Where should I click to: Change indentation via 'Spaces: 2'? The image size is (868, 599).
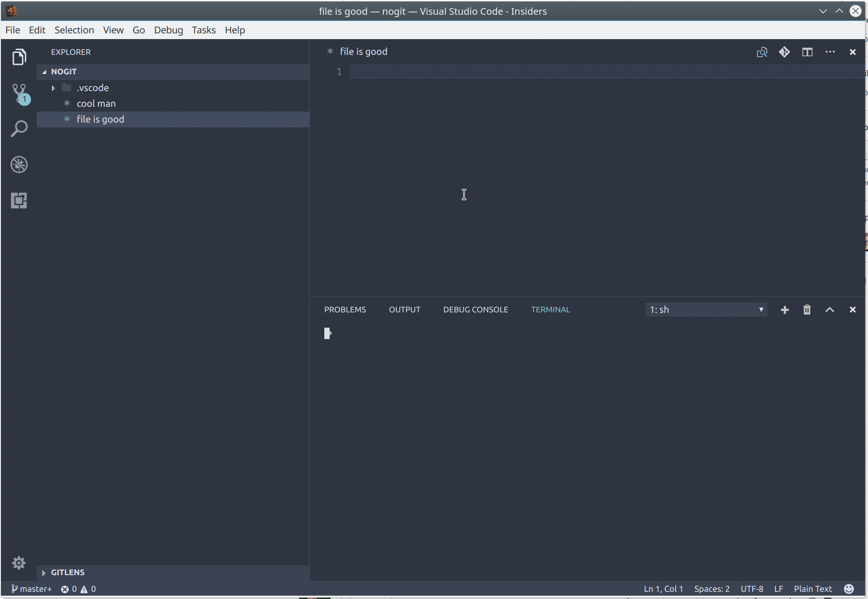point(712,589)
